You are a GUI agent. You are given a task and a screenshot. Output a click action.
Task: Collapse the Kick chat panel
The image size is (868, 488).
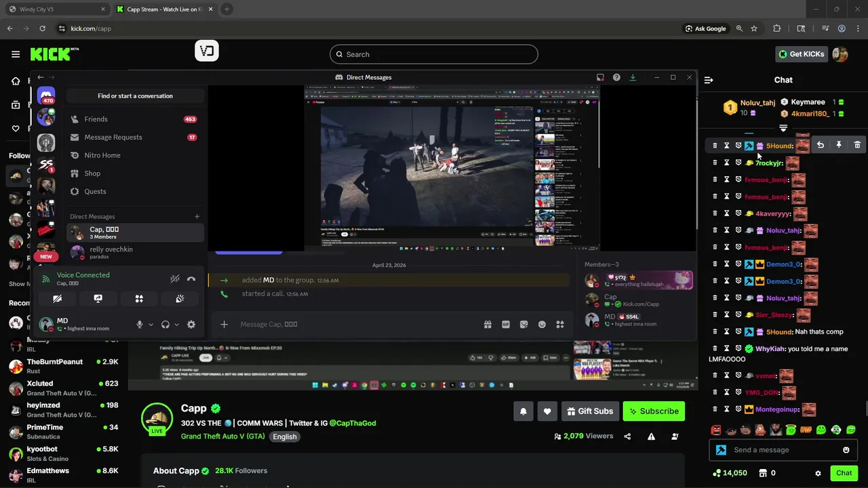point(709,80)
